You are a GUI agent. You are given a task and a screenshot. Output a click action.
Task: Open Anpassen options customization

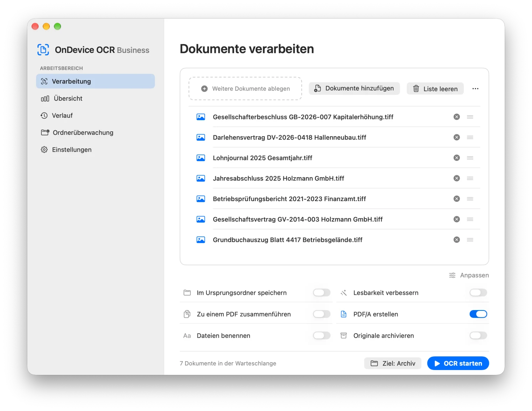click(x=469, y=275)
